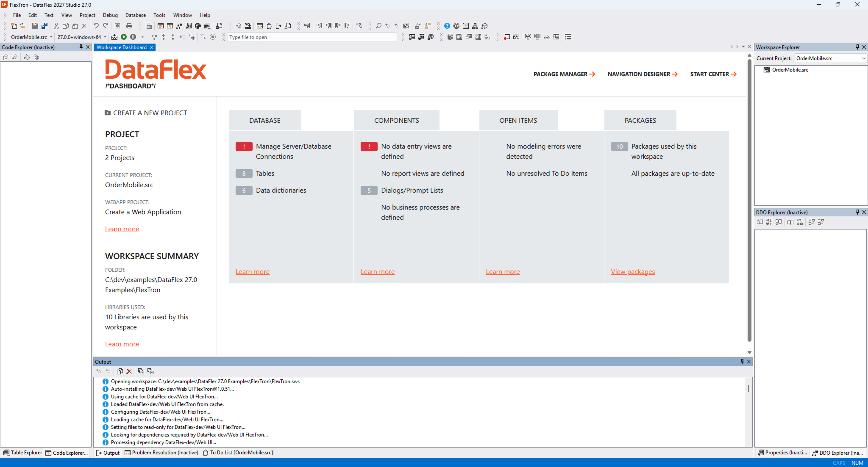
Task: Open the Debug menu
Action: 110,15
